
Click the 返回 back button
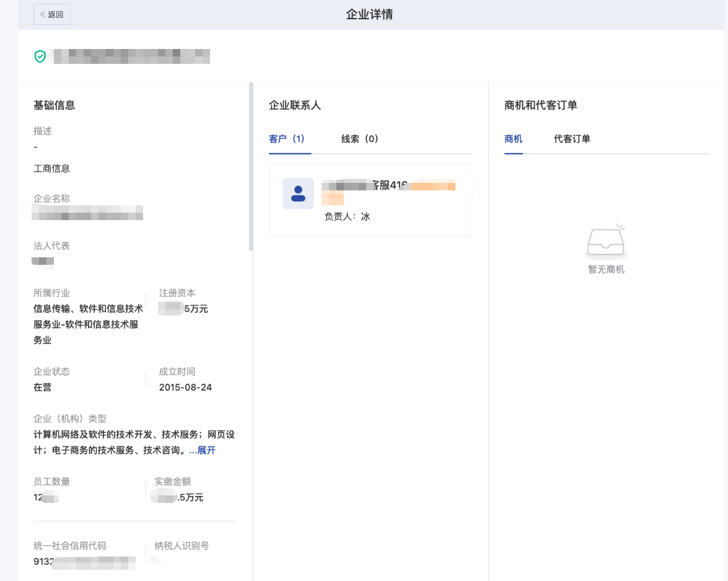pyautogui.click(x=51, y=14)
